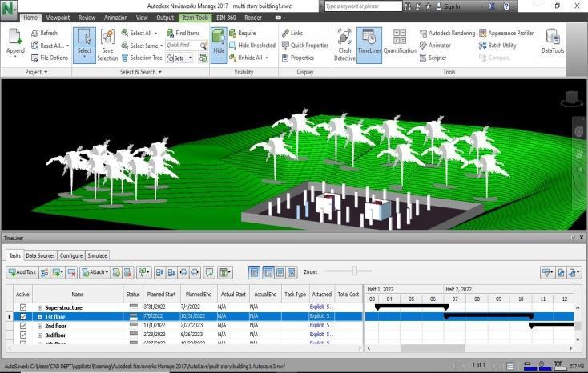Click the Gantt bar for Superstructure task
Viewport: 588px width, 373px height.
412,307
